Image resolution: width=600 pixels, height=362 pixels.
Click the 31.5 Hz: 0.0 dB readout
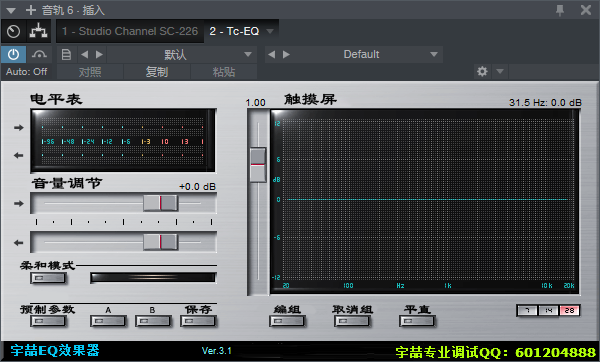click(545, 103)
